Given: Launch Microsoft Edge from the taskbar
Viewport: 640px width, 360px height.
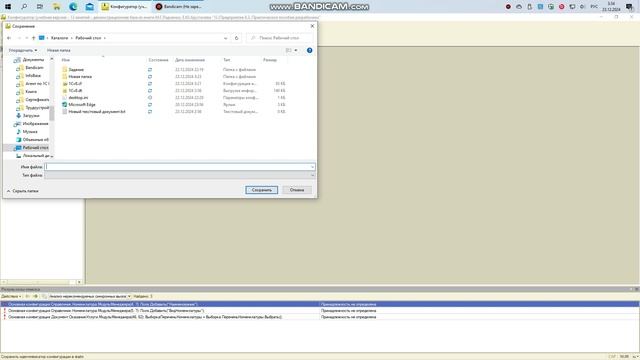Looking at the screenshot, I should tap(73, 7).
